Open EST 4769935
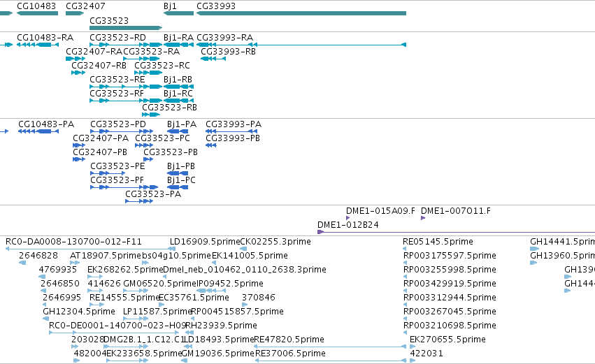 [x=57, y=270]
